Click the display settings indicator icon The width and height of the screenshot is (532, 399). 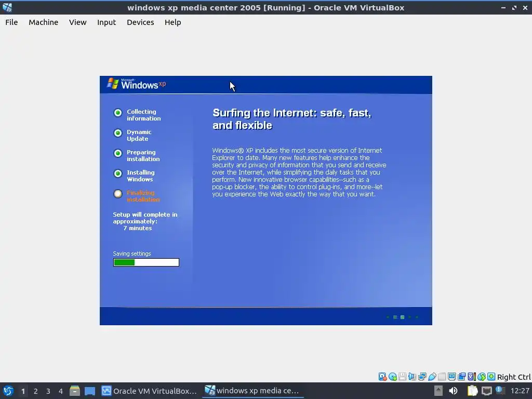coord(451,377)
